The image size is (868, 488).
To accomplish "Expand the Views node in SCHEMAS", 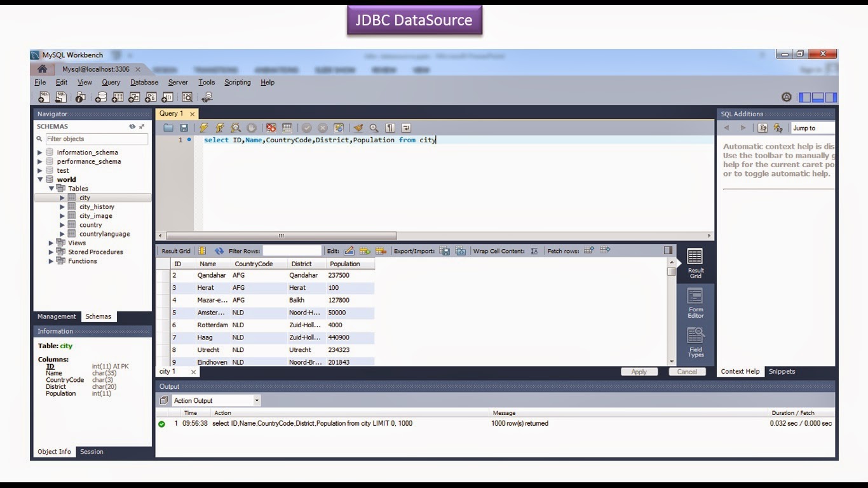I will [x=51, y=243].
